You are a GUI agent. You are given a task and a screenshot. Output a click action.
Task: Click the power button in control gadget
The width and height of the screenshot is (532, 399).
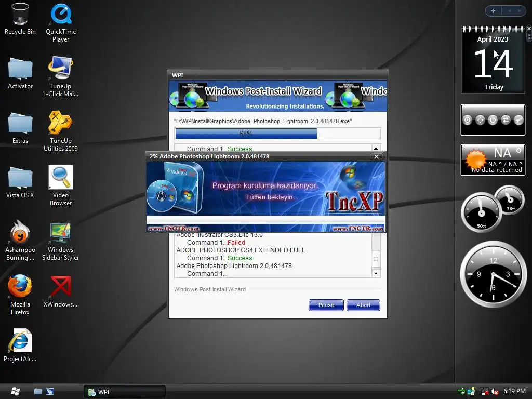493,120
